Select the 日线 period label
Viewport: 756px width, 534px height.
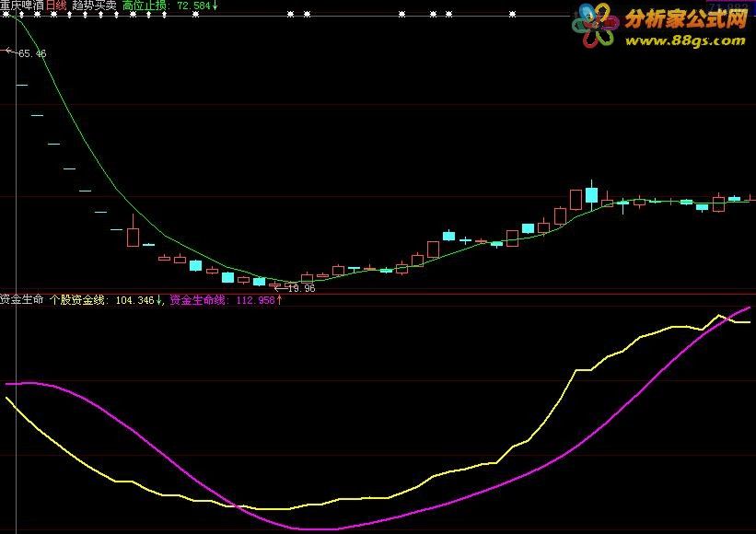coord(56,6)
